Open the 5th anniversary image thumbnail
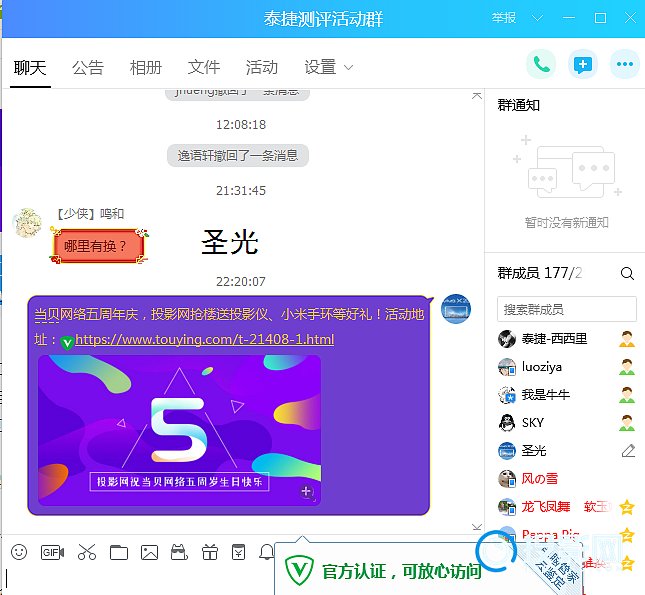This screenshot has width=645, height=595. coord(179,430)
